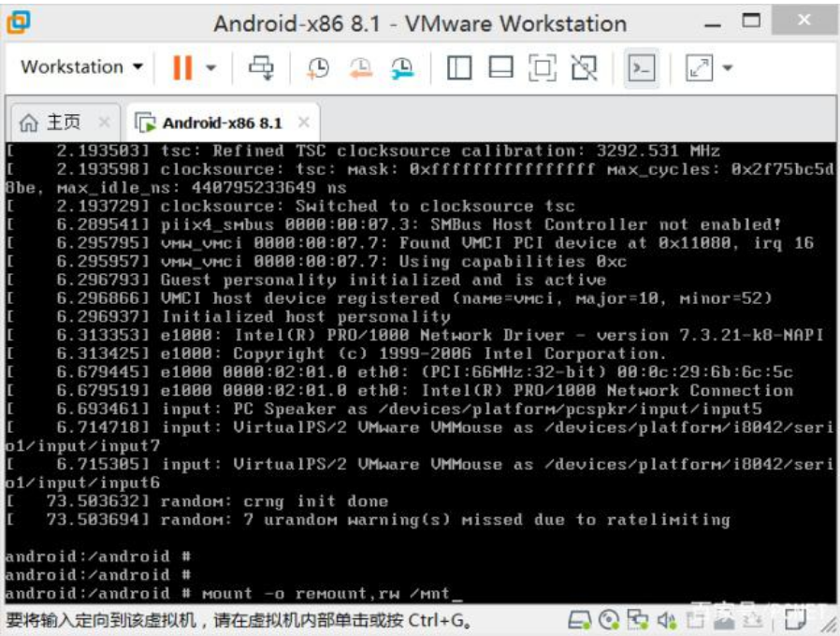Click the 'PC Speaker as /devices/platform/pcspkr' line

tap(384, 410)
